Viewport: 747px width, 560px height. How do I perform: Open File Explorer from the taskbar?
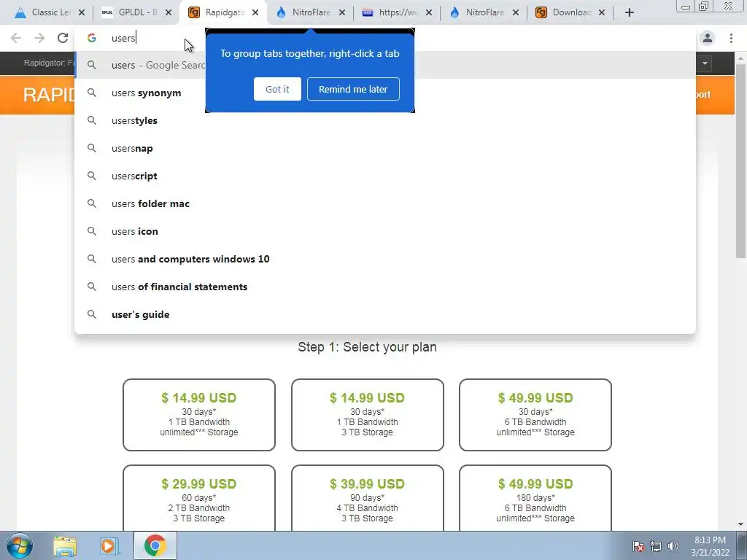coord(65,545)
